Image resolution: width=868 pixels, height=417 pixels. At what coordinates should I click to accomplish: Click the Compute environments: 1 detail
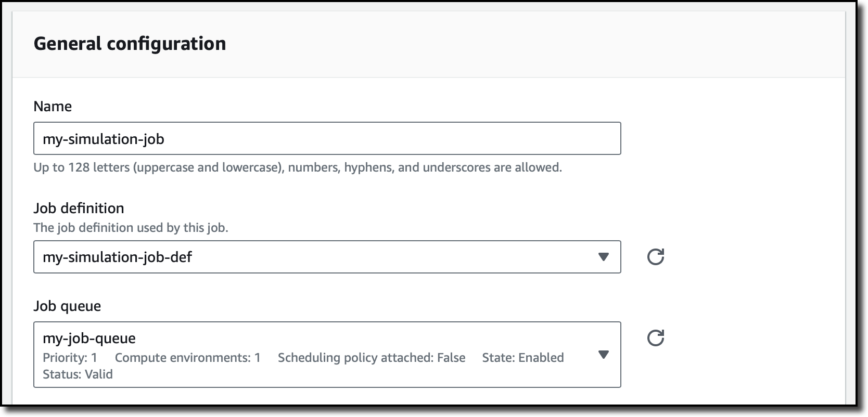coord(187,358)
